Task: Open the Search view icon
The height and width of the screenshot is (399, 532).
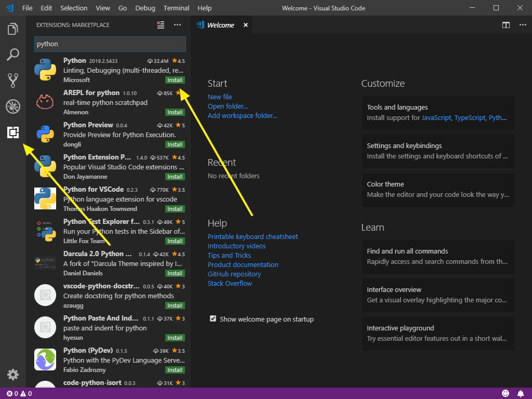Action: coord(13,55)
